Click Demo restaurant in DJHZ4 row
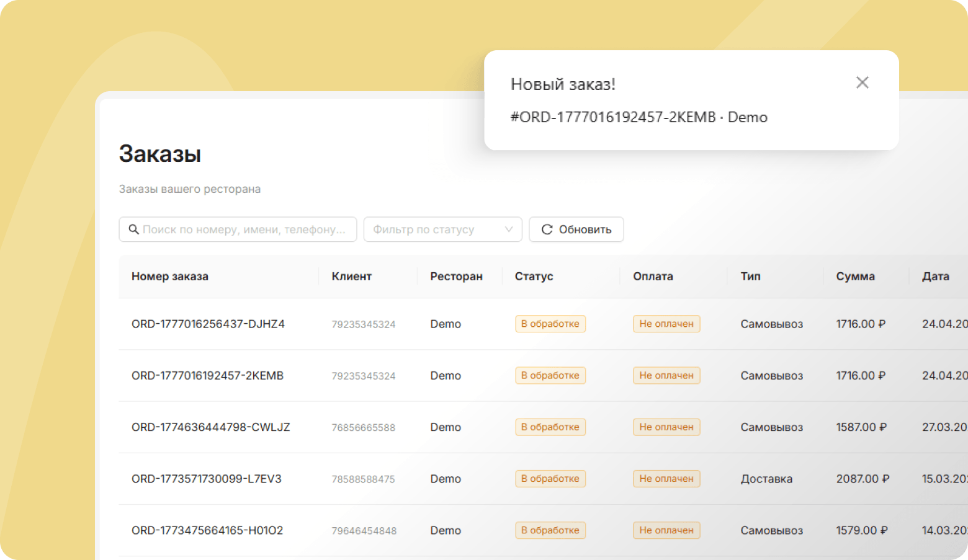Screen dimensions: 968x560 coord(446,324)
